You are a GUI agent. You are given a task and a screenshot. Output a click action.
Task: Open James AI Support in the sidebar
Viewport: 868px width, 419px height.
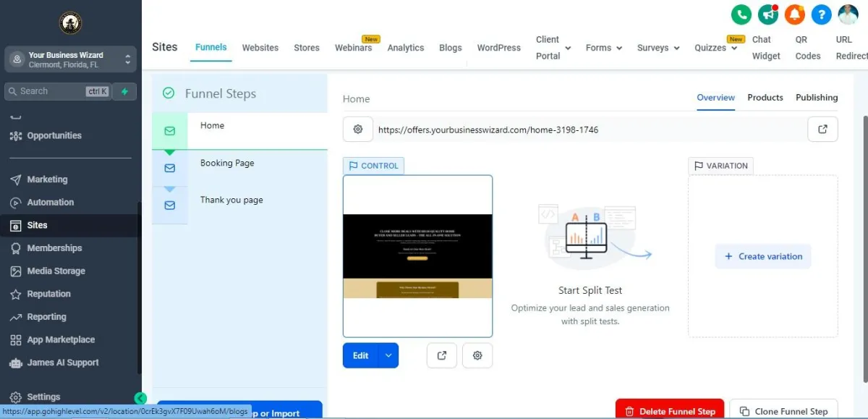click(x=63, y=363)
